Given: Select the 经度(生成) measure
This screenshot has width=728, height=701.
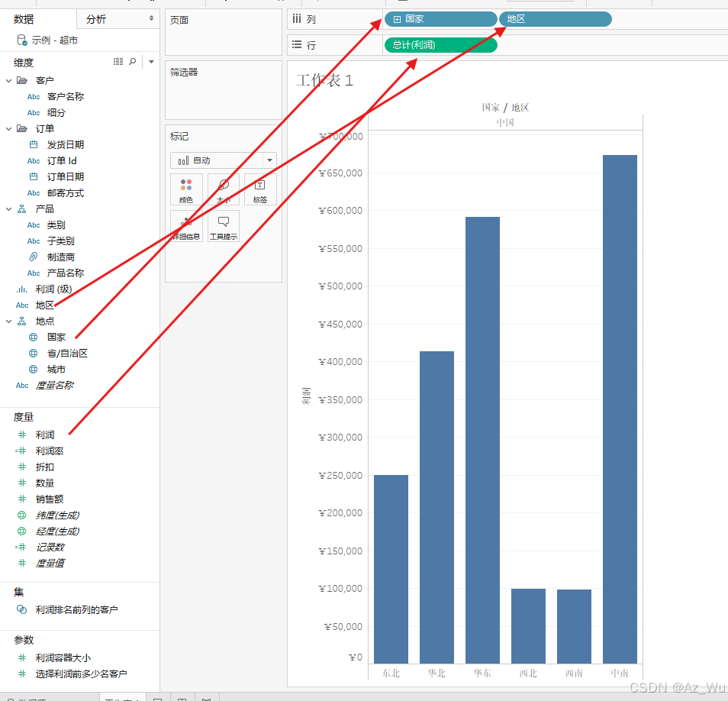Looking at the screenshot, I should (x=57, y=531).
